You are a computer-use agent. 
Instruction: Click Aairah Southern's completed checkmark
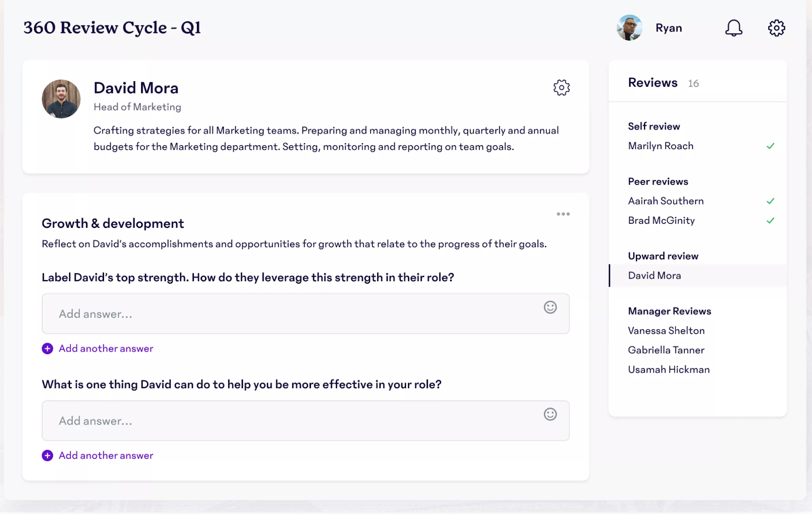pos(770,201)
